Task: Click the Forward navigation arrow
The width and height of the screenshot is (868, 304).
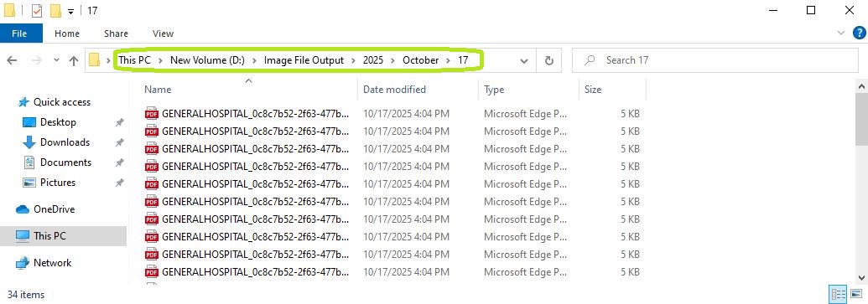Action: click(x=37, y=60)
